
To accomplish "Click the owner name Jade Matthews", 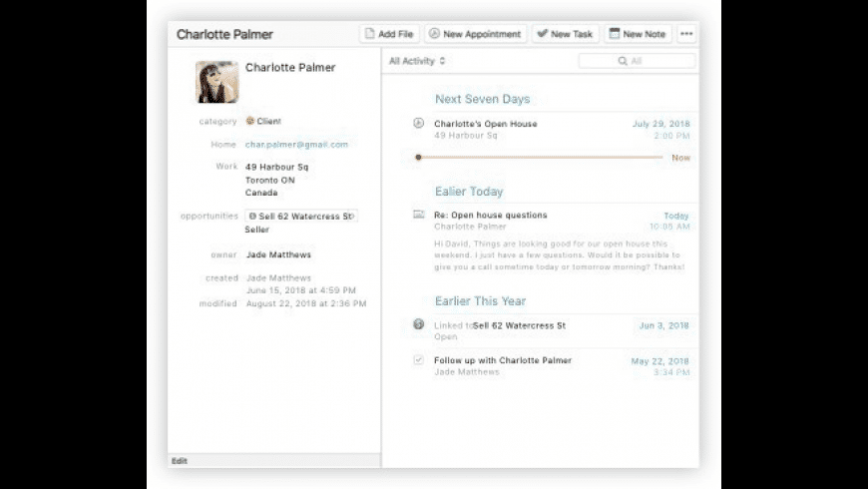I will click(278, 254).
